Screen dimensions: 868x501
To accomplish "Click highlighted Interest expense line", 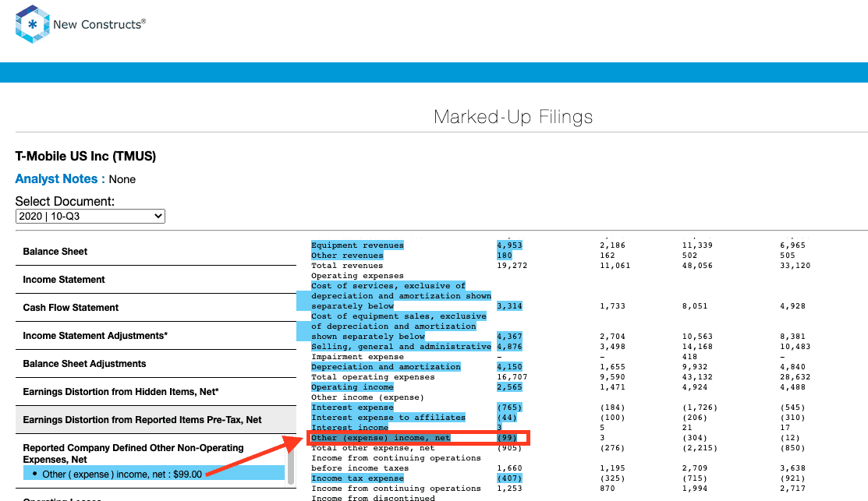I will [x=352, y=408].
